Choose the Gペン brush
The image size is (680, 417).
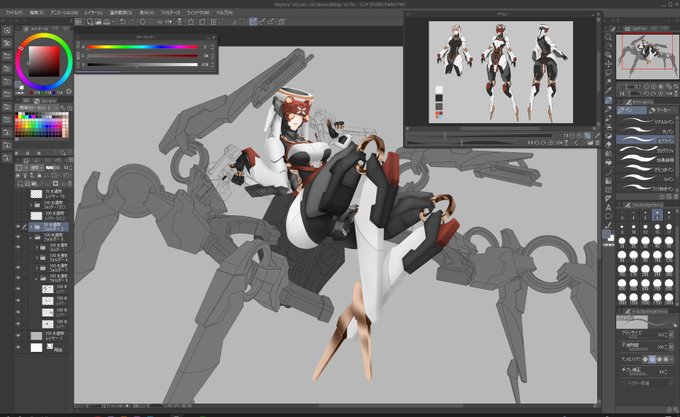click(x=646, y=179)
